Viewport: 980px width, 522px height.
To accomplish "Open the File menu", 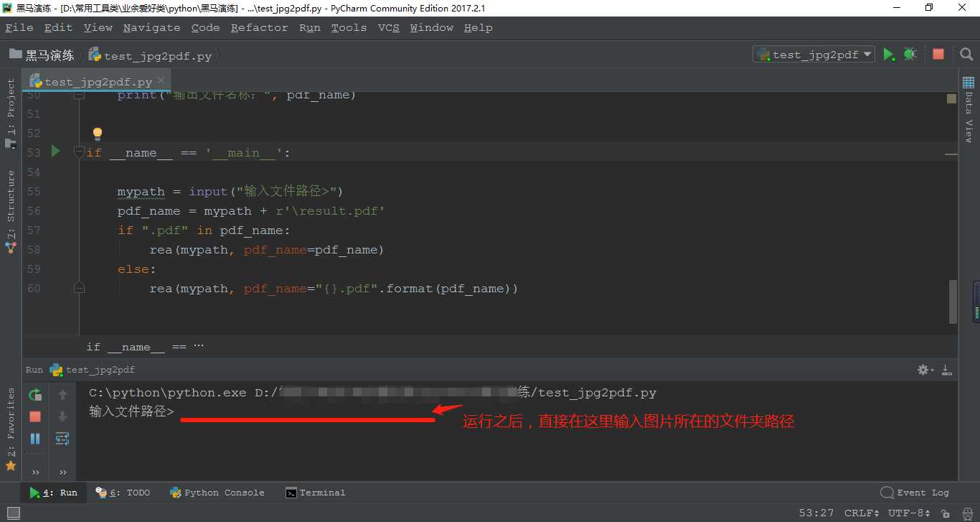I will pyautogui.click(x=19, y=27).
